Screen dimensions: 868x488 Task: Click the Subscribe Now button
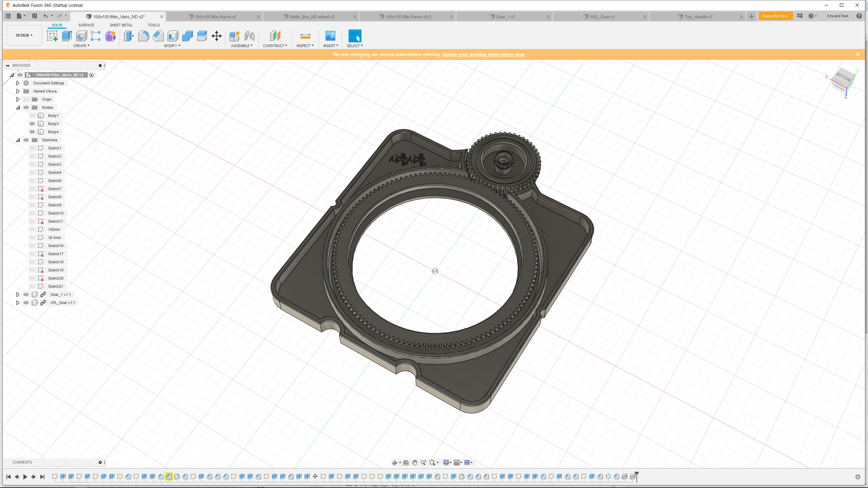coord(775,16)
